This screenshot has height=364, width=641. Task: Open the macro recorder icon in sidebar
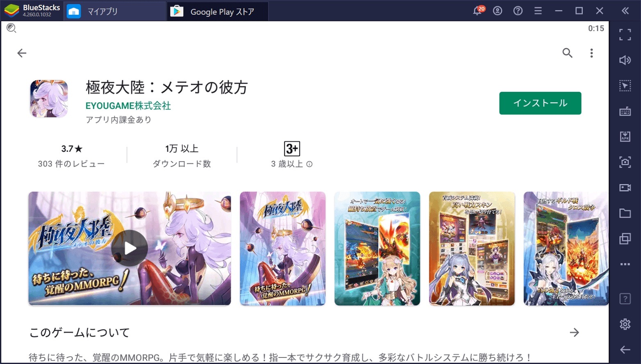point(625,86)
